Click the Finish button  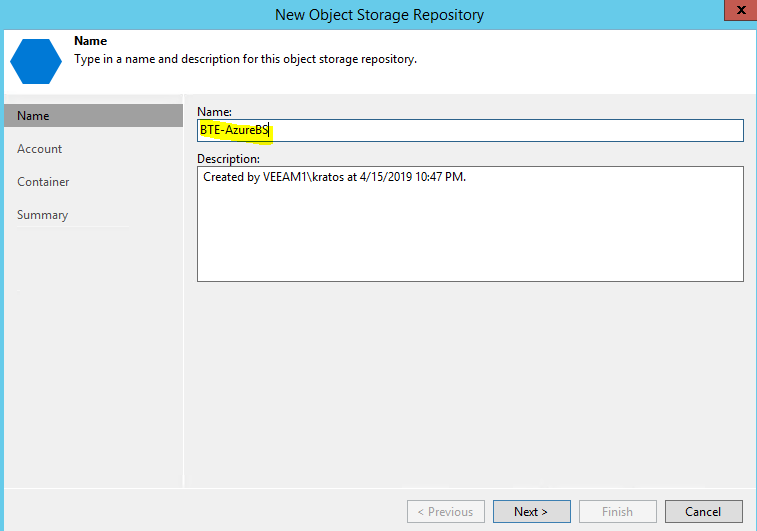(x=617, y=512)
